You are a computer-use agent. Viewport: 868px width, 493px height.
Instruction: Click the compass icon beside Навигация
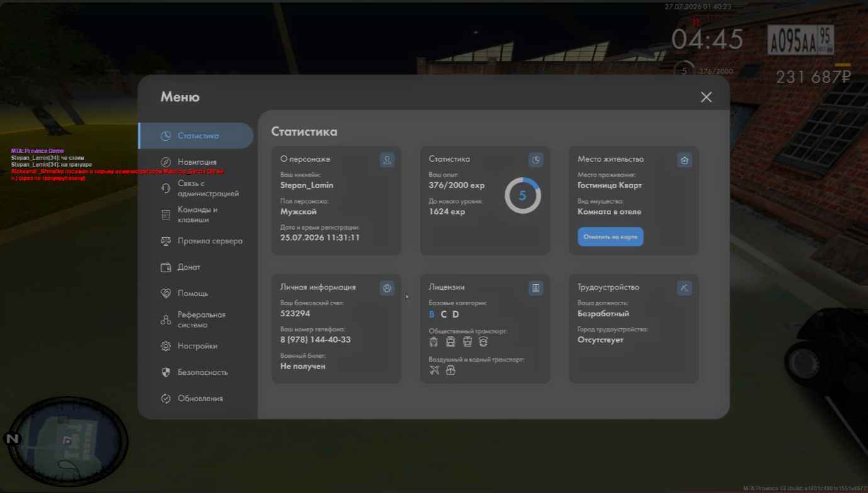point(166,162)
